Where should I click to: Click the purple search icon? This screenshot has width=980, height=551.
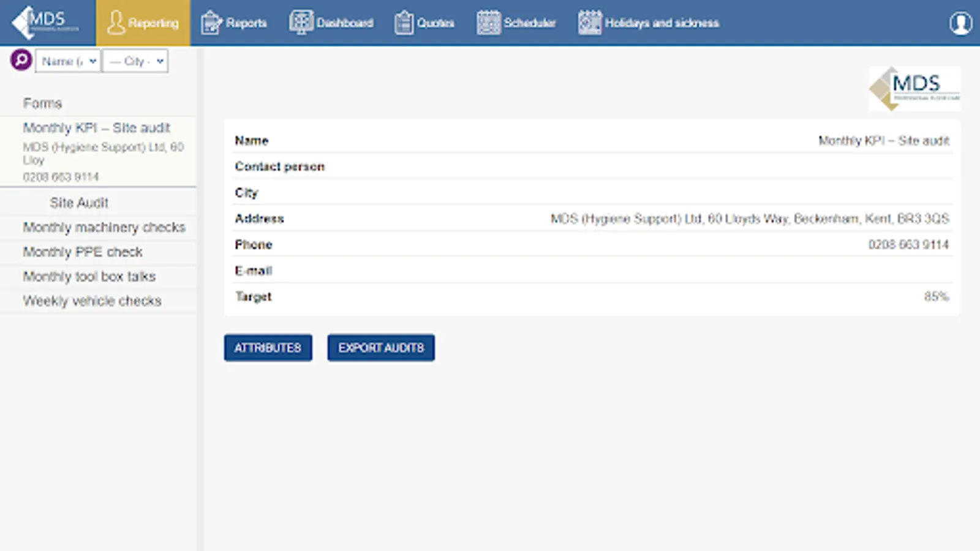click(x=21, y=60)
